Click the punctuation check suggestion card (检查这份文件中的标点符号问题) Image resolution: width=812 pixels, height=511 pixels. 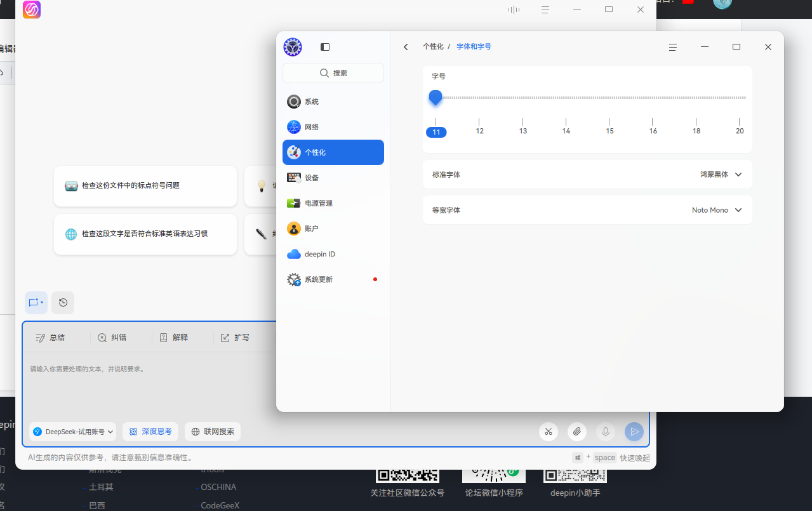pyautogui.click(x=145, y=186)
